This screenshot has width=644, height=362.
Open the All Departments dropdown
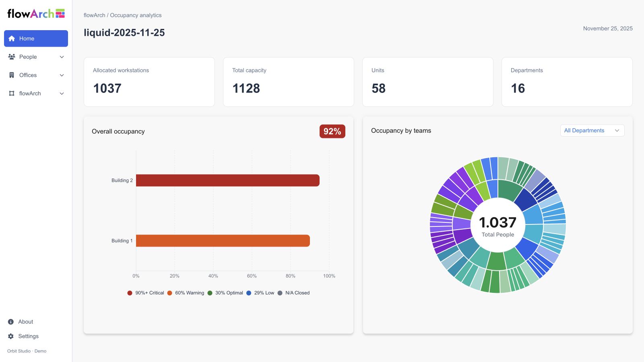pos(592,130)
